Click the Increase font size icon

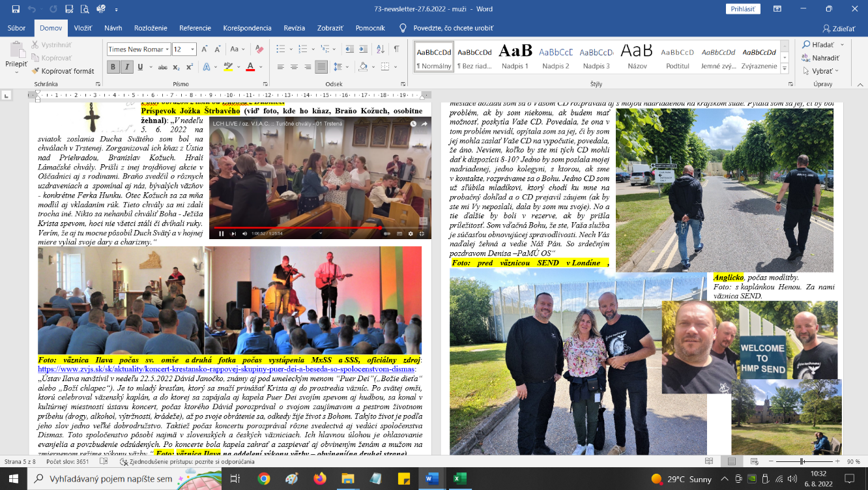tap(205, 50)
